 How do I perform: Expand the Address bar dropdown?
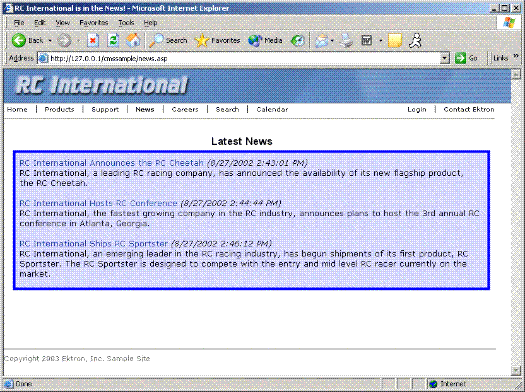pos(444,58)
